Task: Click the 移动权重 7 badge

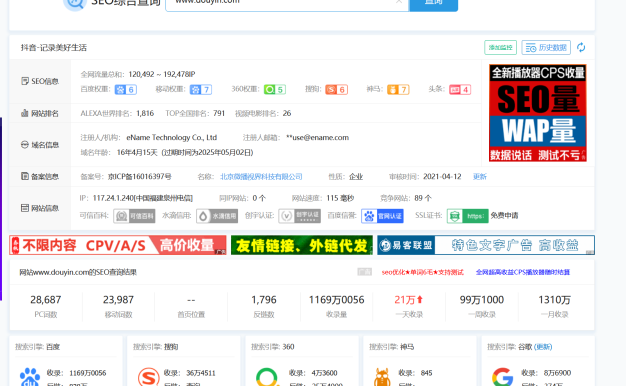Action: tap(200, 89)
